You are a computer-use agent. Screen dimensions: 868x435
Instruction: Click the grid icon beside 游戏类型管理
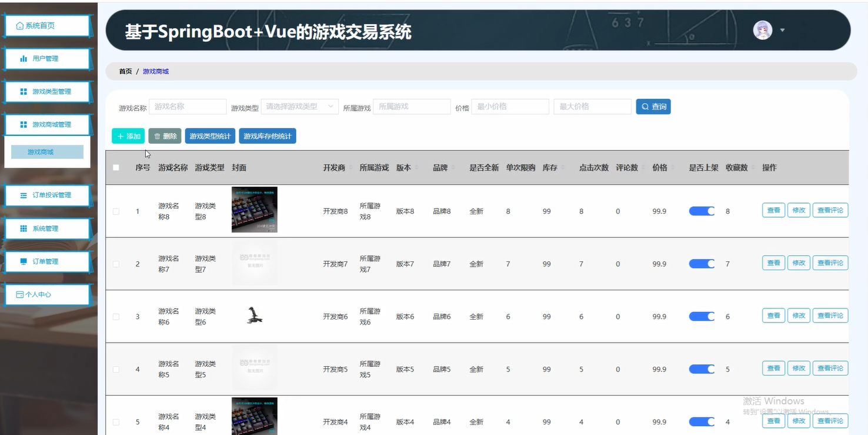pyautogui.click(x=24, y=92)
